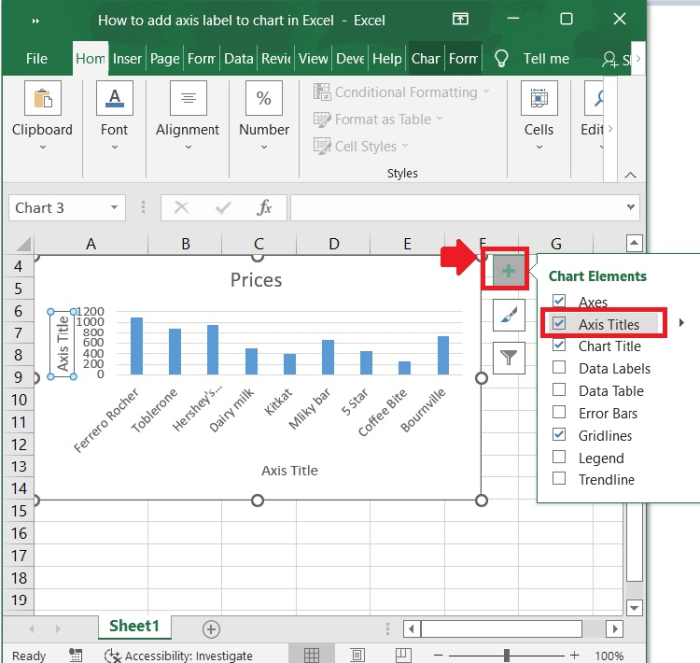Screen dimensions: 700x663
Task: Click the Clipboard paste icon
Action: pyautogui.click(x=42, y=99)
